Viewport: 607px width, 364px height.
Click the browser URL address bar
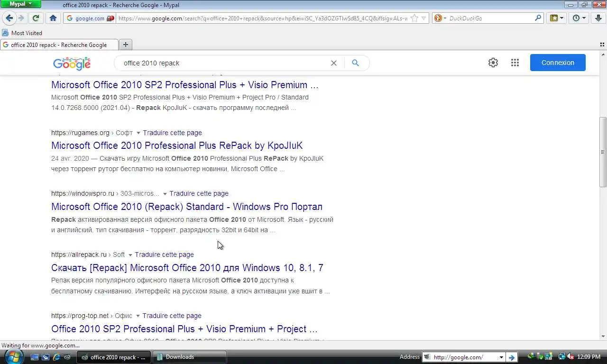tap(262, 18)
